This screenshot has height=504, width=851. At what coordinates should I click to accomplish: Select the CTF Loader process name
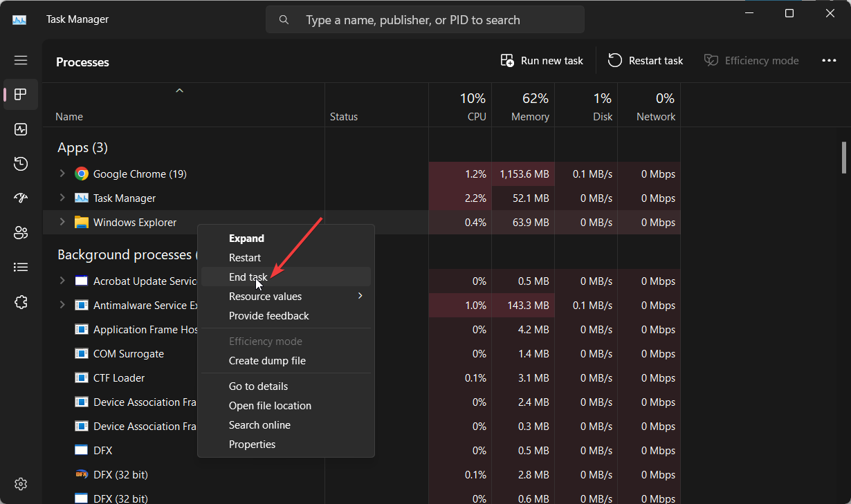pyautogui.click(x=119, y=378)
